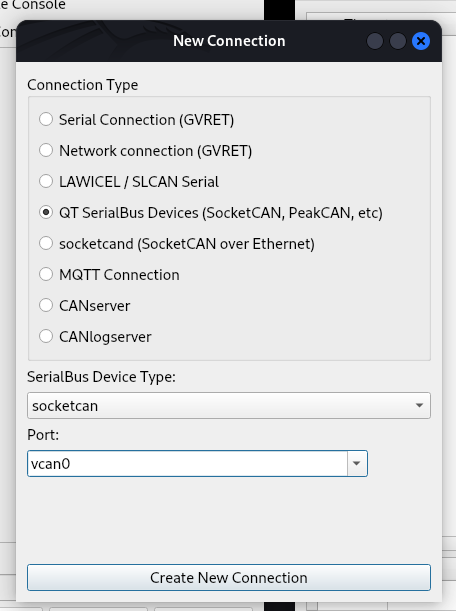Click the middle gray window button

tap(398, 41)
